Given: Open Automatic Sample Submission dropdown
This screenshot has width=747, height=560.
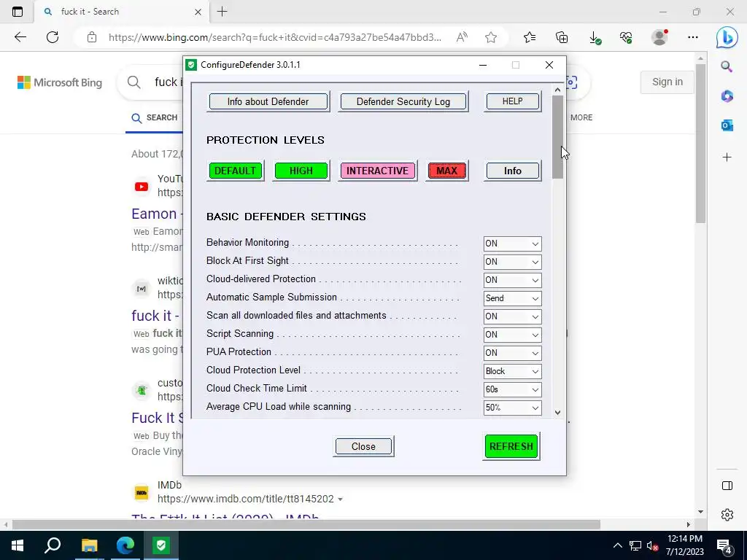Looking at the screenshot, I should point(512,298).
